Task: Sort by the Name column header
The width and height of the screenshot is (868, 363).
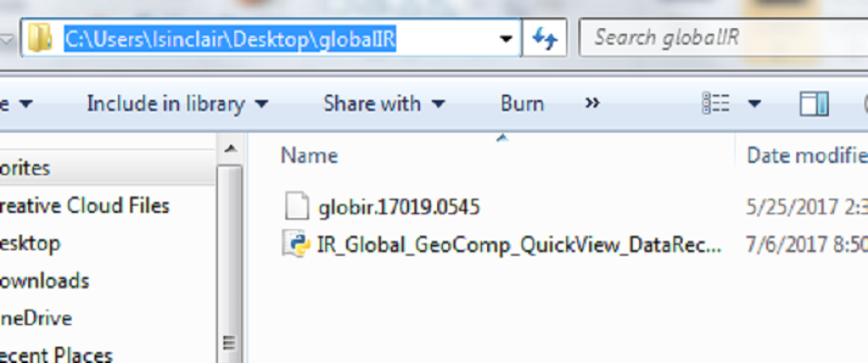Action: (x=309, y=156)
